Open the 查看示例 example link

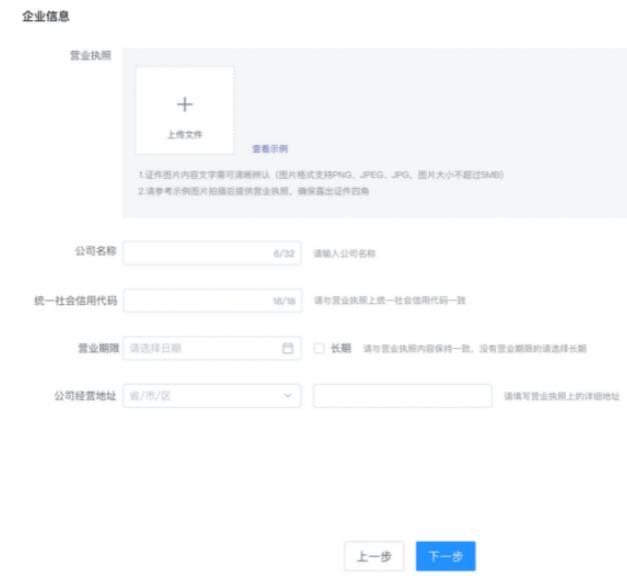tap(270, 149)
